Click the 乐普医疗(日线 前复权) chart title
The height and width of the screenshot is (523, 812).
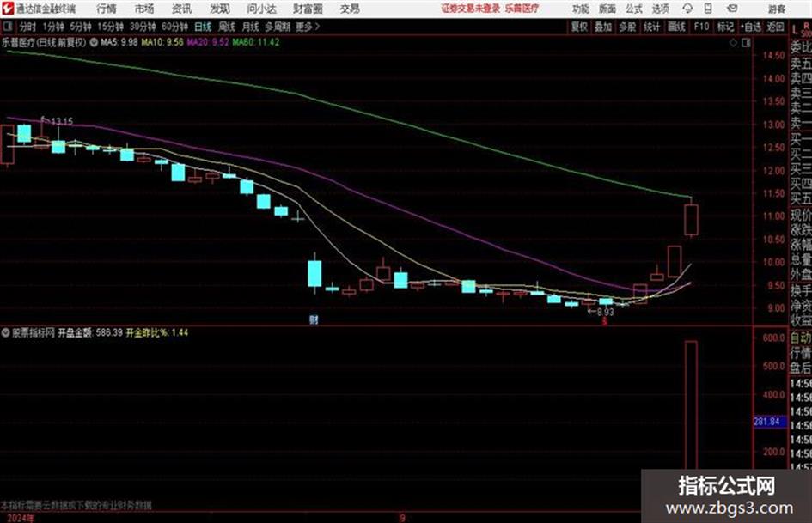point(44,42)
